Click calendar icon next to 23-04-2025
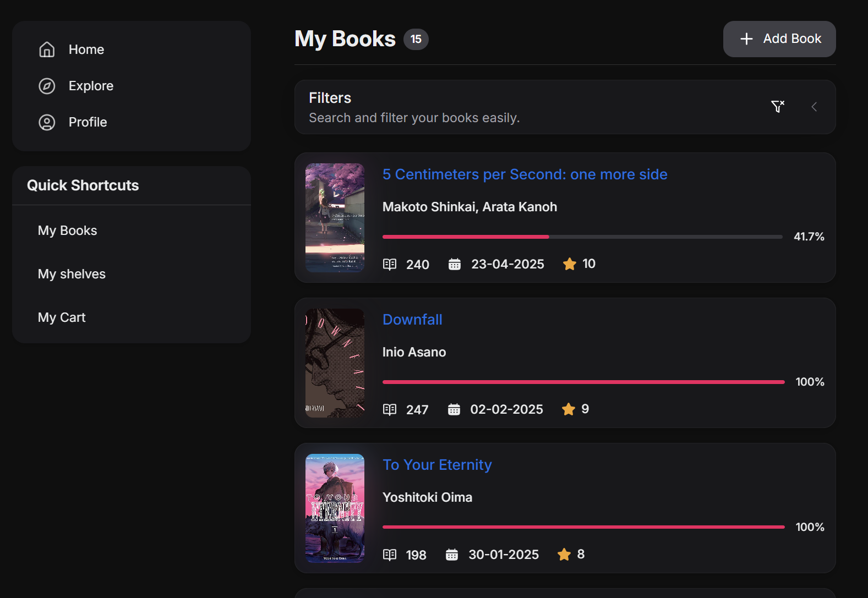 click(x=455, y=264)
